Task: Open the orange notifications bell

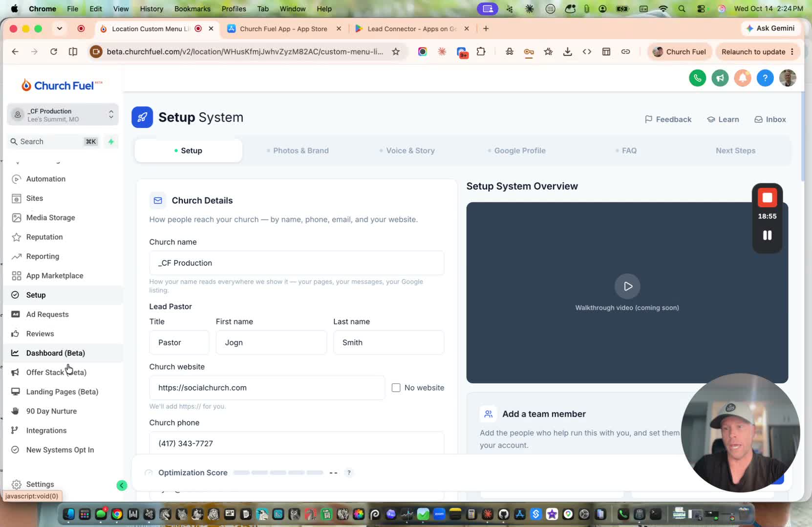Action: coord(742,78)
